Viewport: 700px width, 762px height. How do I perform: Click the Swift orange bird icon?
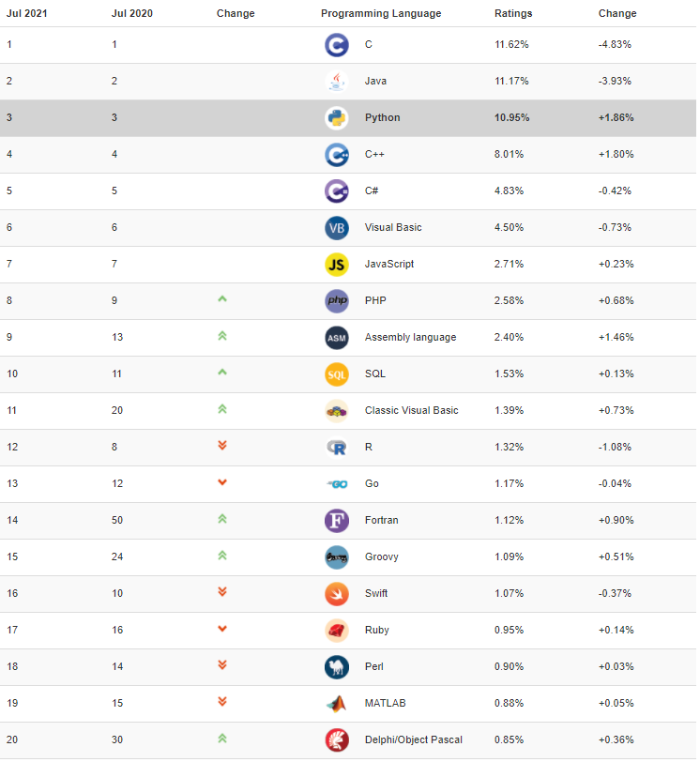point(337,594)
